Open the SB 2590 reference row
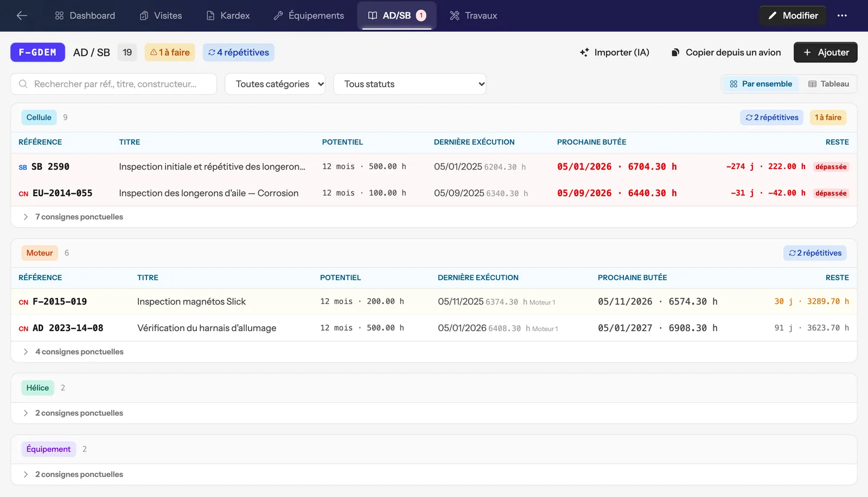Screen dimensions: 868x497 (x=434, y=167)
